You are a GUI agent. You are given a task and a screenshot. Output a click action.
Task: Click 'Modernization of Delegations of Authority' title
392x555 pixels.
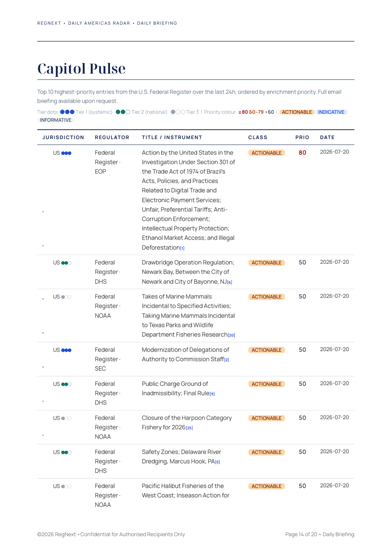point(185,355)
